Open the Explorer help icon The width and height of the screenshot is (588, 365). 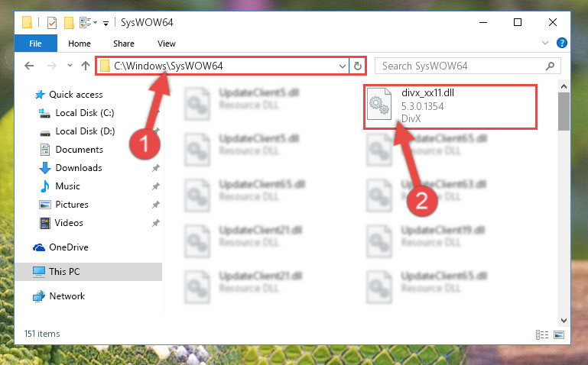coord(561,43)
